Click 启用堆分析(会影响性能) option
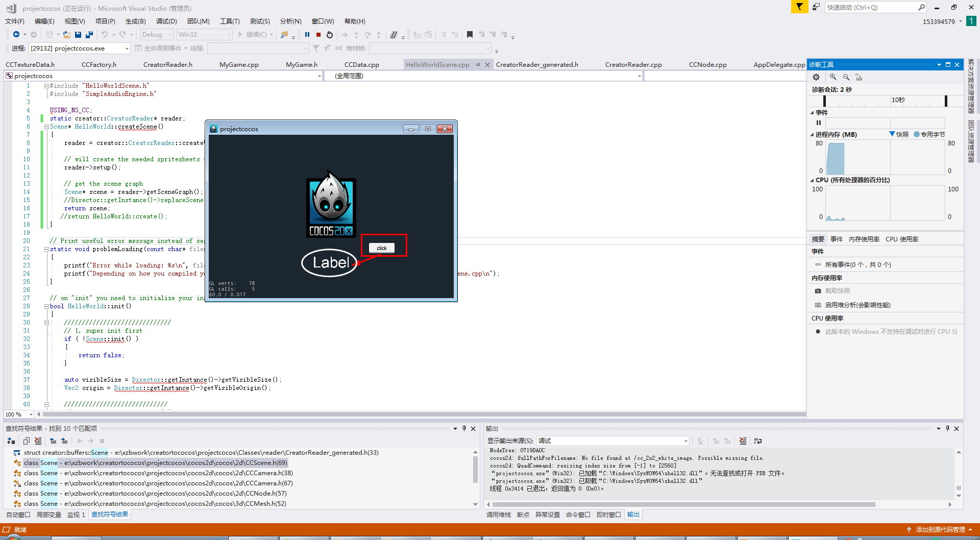Viewport: 980px width, 540px height. click(x=857, y=305)
